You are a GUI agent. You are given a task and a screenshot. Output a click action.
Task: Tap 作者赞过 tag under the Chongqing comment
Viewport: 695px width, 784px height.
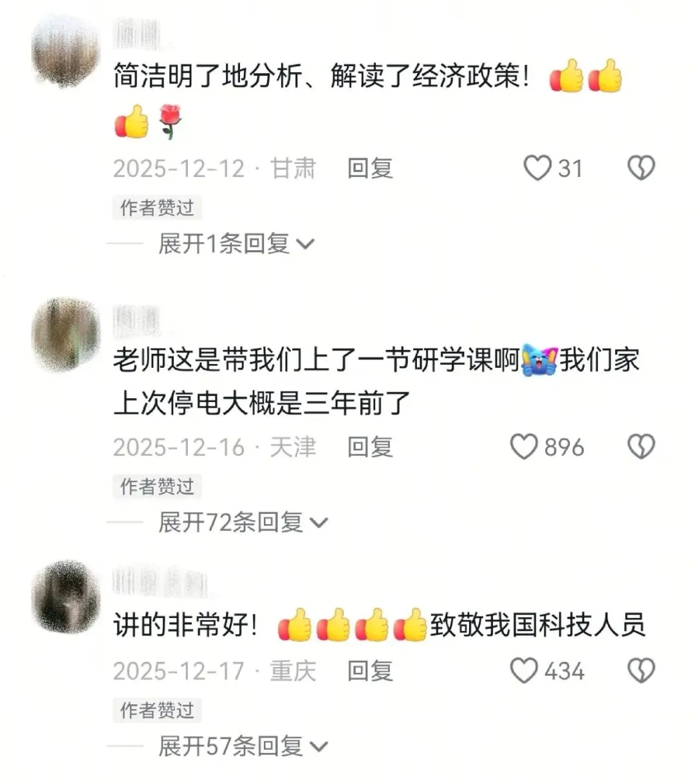(x=158, y=710)
